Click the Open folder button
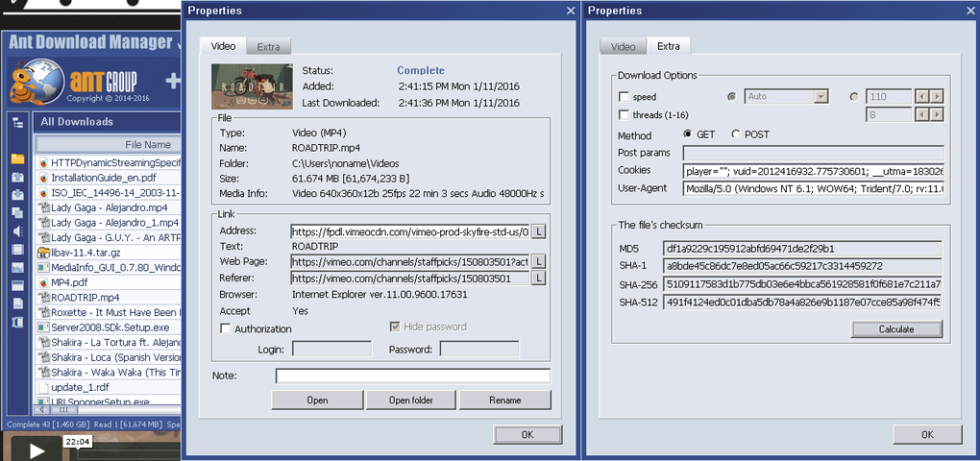Viewport: 980px width, 461px height. pos(411,400)
